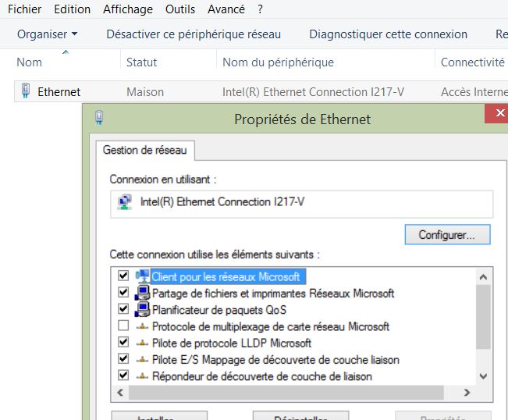Enable Protocole de multiplexage de carte réseau checkbox
Image resolution: width=508 pixels, height=420 pixels.
tap(123, 326)
